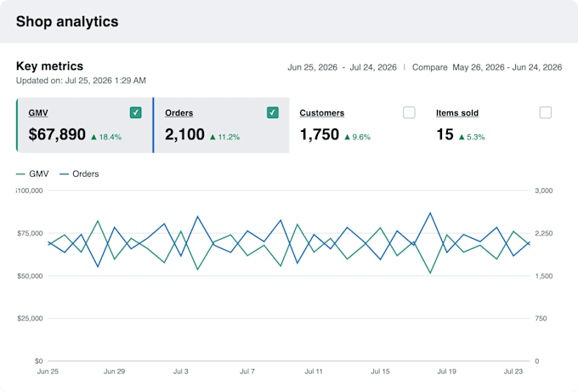Select the $67,890 GMV metric card
578x392 pixels.
pos(84,125)
